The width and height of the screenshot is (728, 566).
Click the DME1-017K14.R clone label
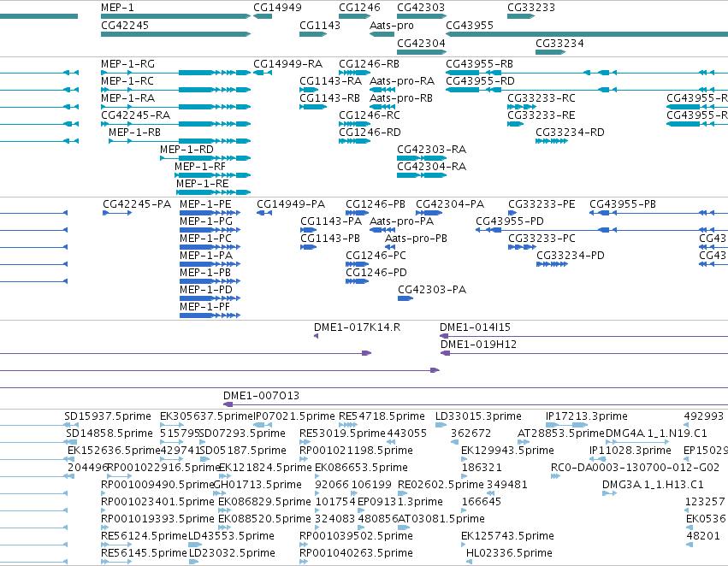point(357,327)
